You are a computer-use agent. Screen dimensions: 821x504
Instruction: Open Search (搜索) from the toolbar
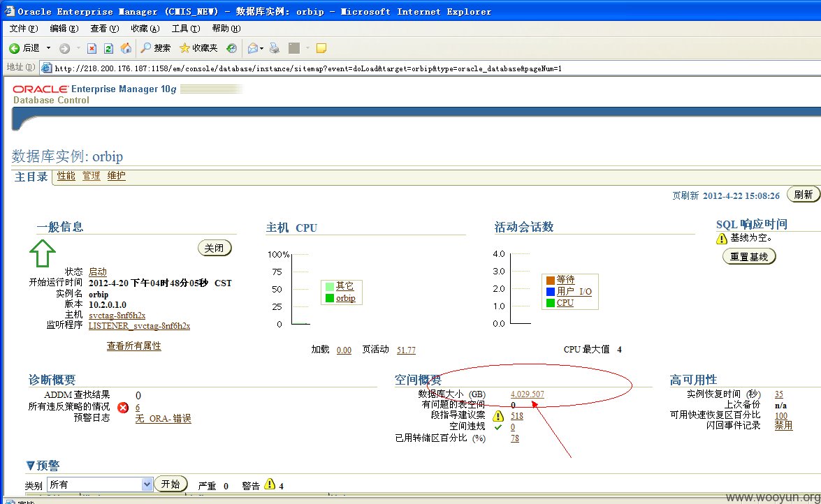click(x=156, y=48)
